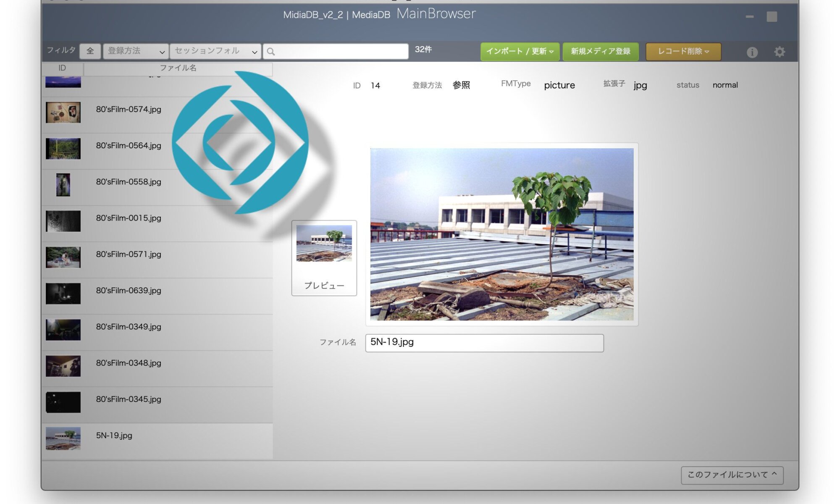This screenshot has height=504, width=840.
Task: Select row 80'sFilm-0639.jpg
Action: click(157, 296)
